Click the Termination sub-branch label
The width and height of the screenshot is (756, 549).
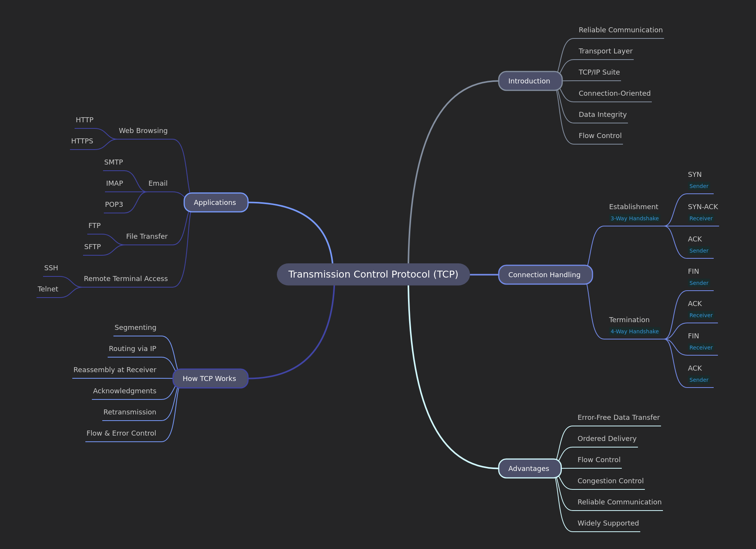[x=629, y=320]
